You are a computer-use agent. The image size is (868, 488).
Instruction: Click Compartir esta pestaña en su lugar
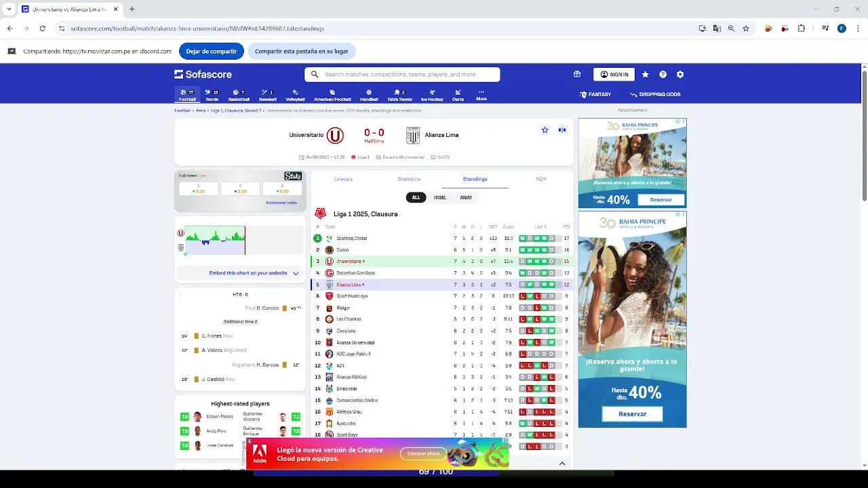tap(302, 51)
